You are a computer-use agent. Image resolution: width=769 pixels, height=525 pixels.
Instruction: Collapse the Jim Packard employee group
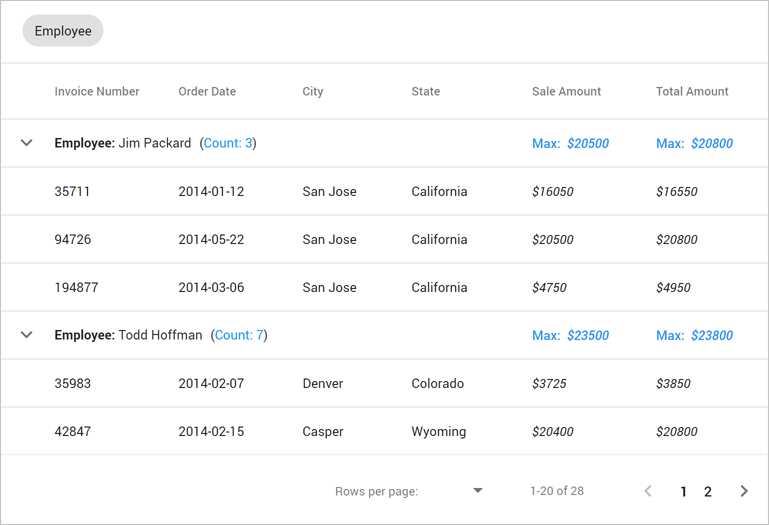(27, 143)
